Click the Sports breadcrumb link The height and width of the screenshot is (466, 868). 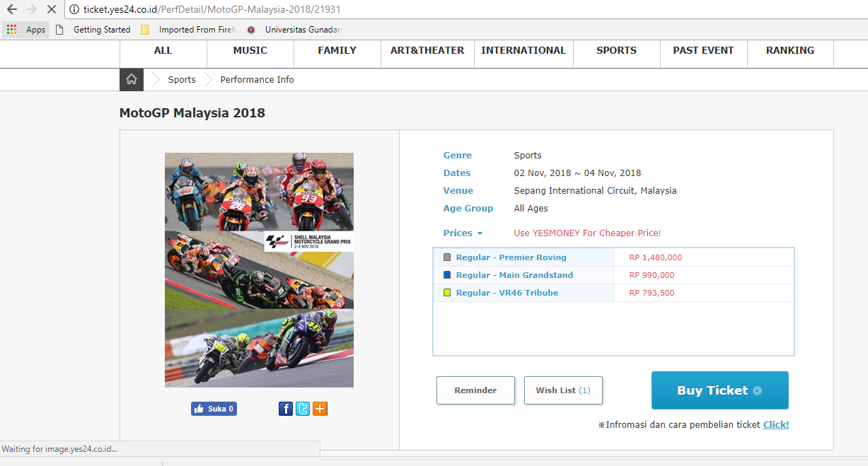[182, 80]
